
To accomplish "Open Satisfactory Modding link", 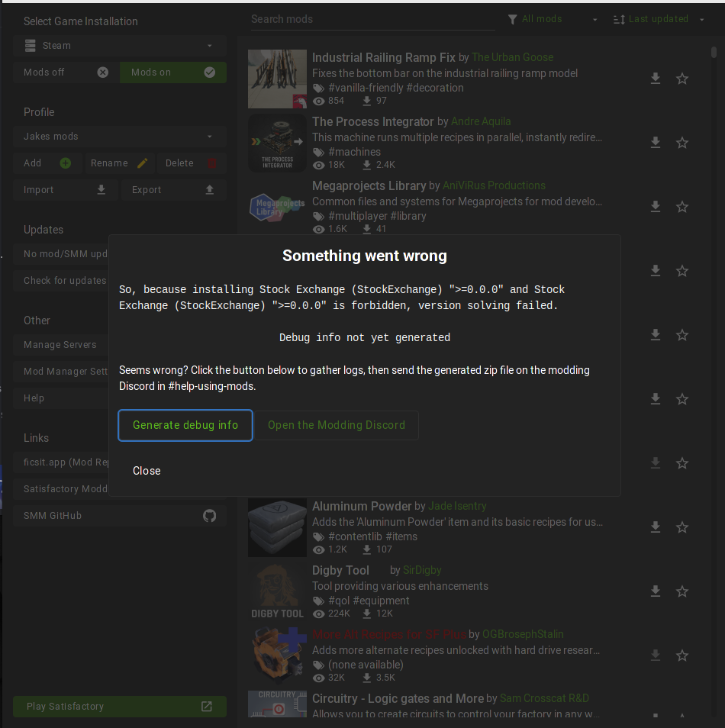I will point(61,489).
